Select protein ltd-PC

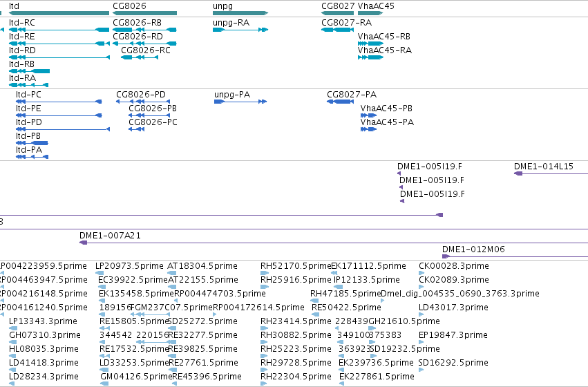click(x=28, y=95)
